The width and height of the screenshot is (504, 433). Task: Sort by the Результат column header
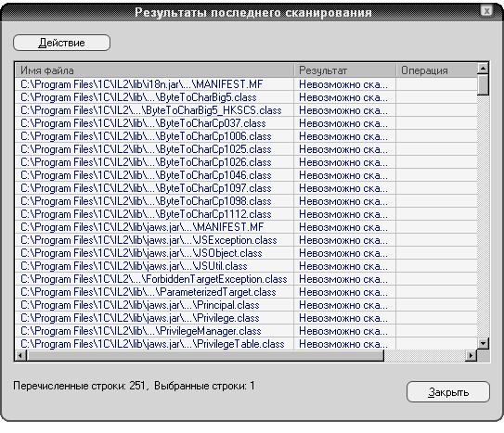(x=344, y=70)
